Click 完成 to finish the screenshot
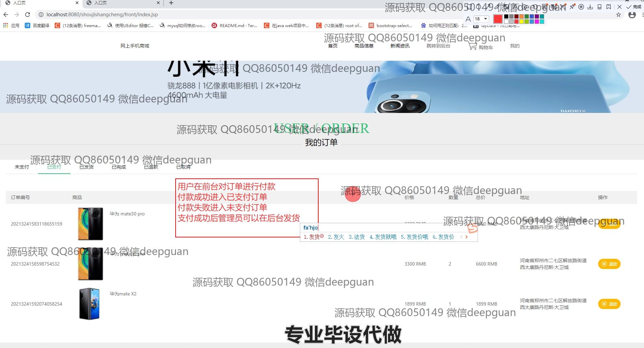The image size is (644, 348). 633,7
